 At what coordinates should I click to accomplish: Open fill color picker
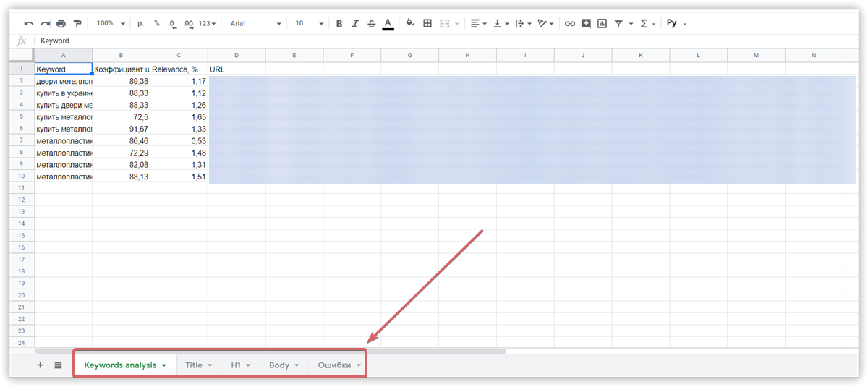pos(410,23)
